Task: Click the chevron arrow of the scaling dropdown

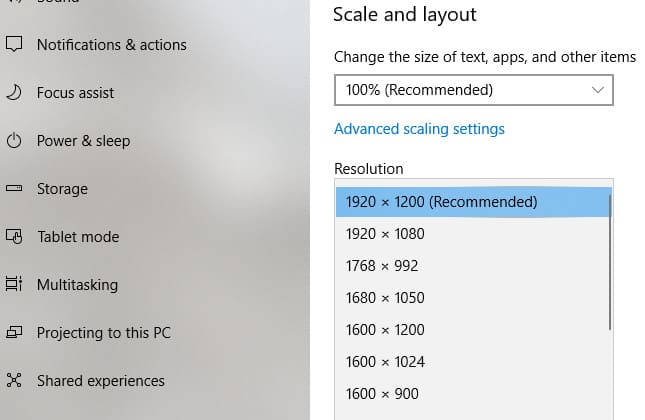Action: click(x=598, y=90)
